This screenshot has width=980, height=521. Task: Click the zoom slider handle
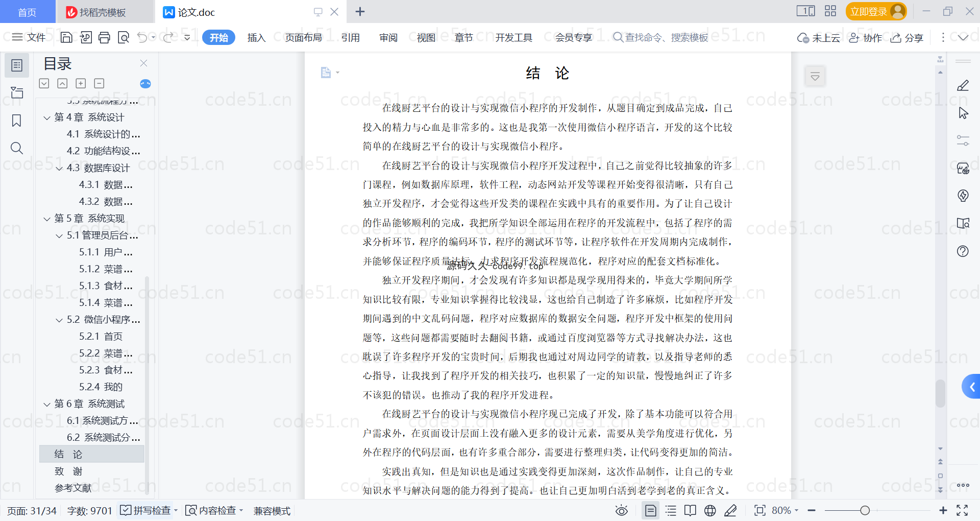(x=865, y=510)
